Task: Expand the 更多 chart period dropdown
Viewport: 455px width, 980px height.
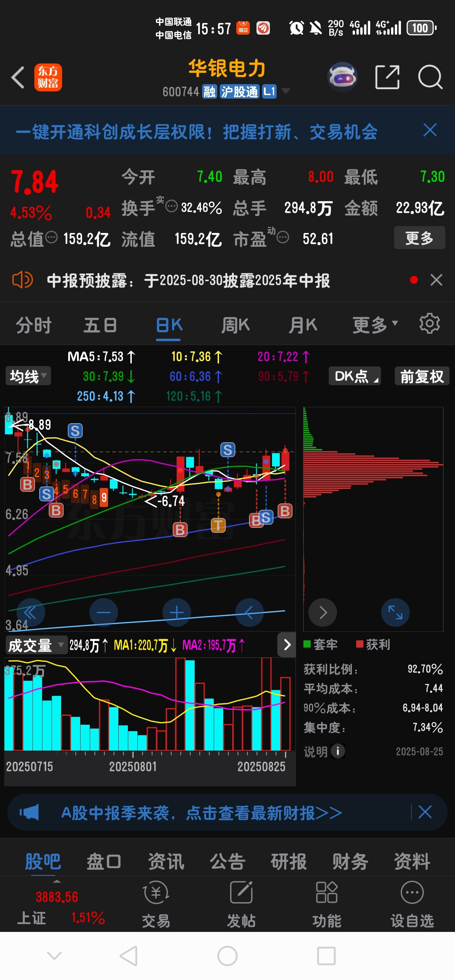Action: pos(375,325)
